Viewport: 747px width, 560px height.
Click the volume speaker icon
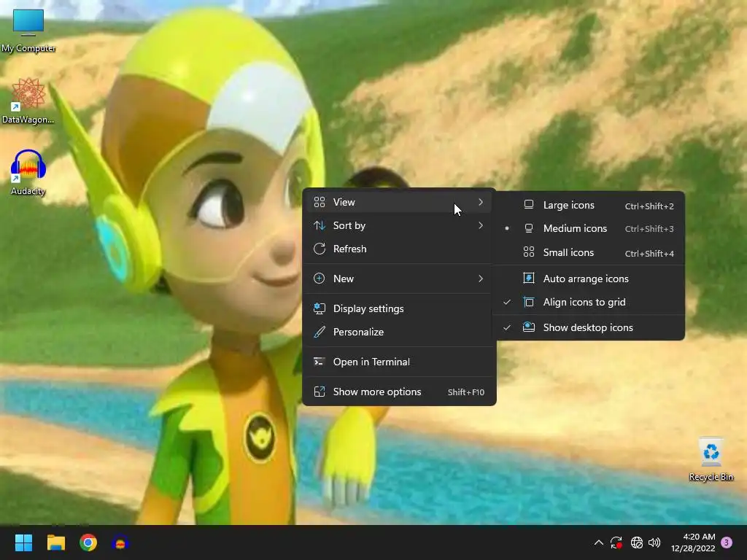pyautogui.click(x=654, y=542)
